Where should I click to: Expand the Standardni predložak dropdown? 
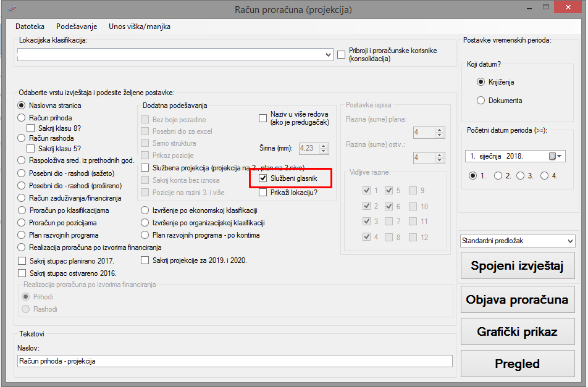click(569, 241)
